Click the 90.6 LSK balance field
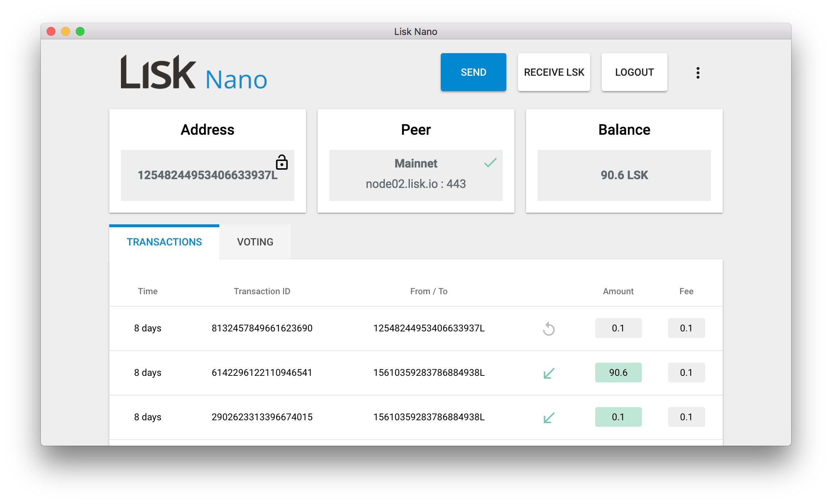 [624, 175]
